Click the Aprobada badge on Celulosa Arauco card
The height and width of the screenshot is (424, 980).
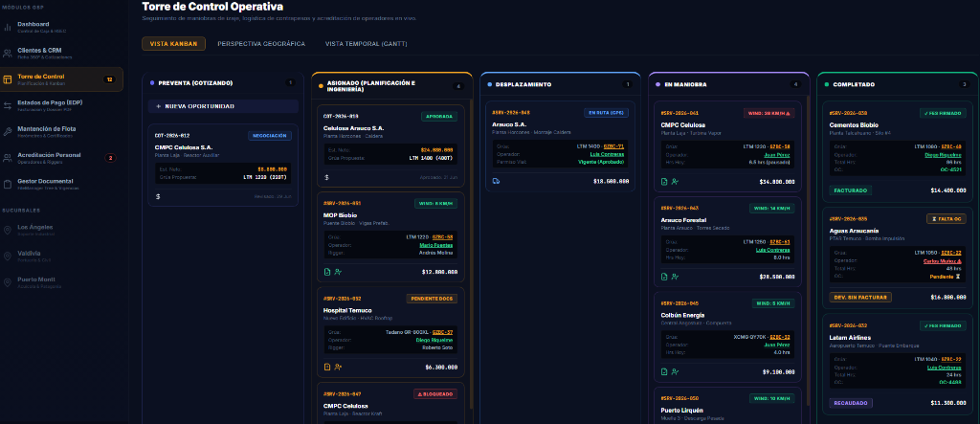(x=438, y=117)
